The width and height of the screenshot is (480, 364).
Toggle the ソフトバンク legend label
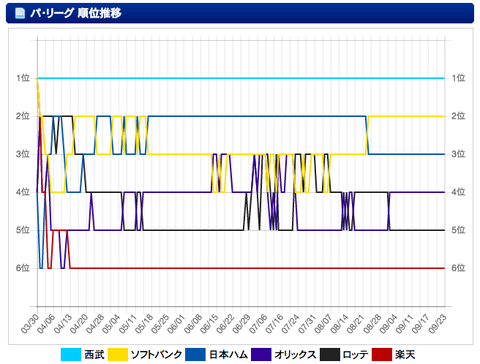point(156,354)
